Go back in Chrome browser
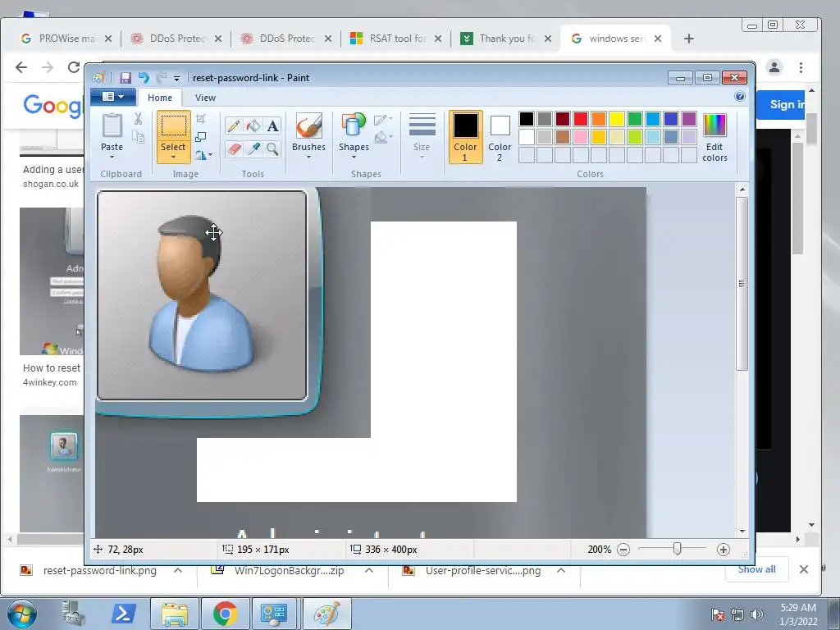This screenshot has height=630, width=840. pyautogui.click(x=21, y=67)
